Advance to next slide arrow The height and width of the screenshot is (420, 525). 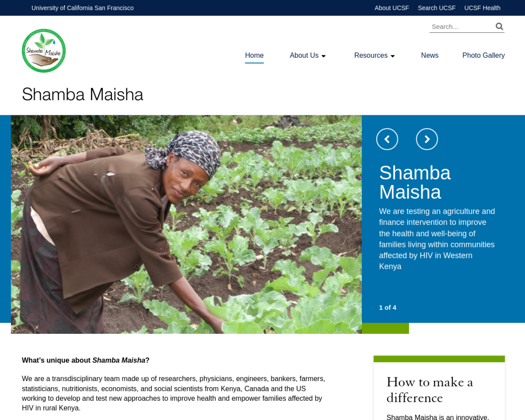[x=427, y=139]
